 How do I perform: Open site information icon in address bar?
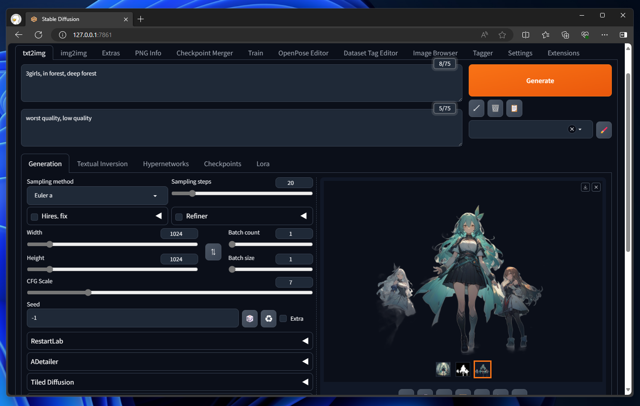62,35
